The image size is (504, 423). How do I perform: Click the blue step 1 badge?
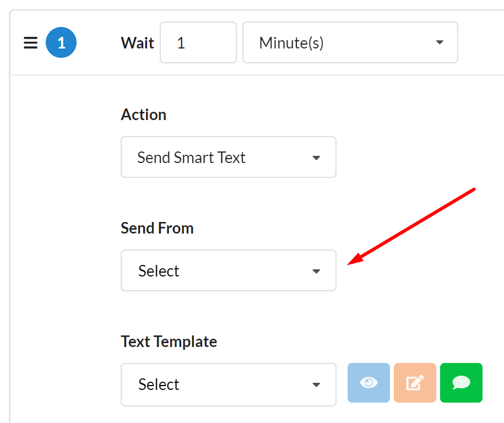61,43
